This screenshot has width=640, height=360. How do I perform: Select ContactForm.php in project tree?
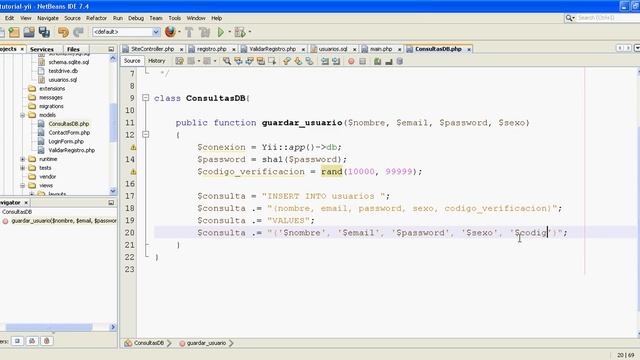69,133
